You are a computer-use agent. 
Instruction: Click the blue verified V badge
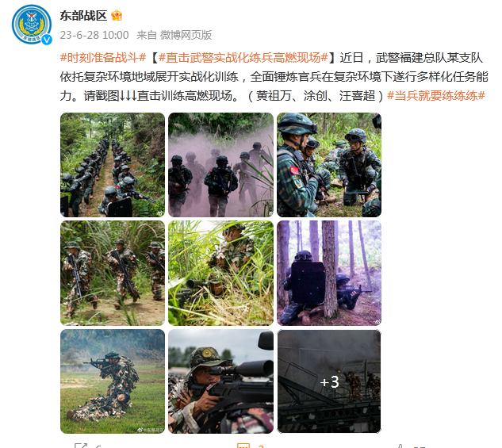coord(47,40)
